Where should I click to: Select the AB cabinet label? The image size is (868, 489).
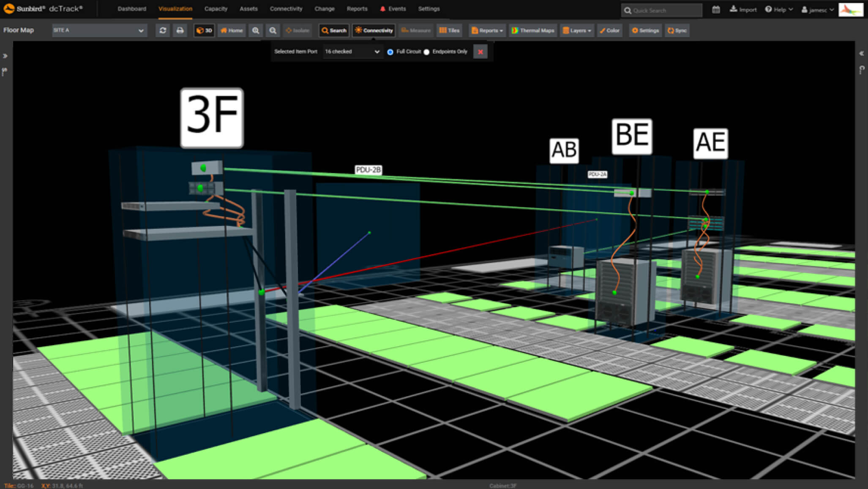coord(564,151)
